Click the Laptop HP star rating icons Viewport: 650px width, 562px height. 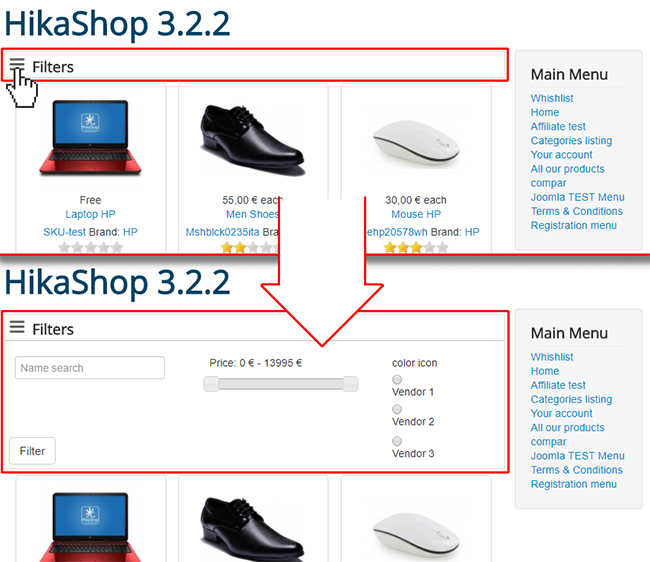[90, 248]
